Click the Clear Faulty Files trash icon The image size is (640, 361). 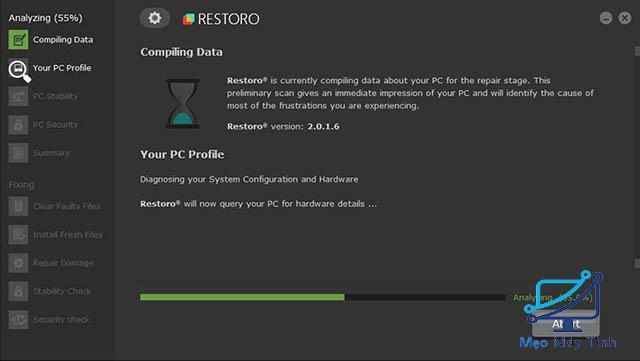click(18, 206)
